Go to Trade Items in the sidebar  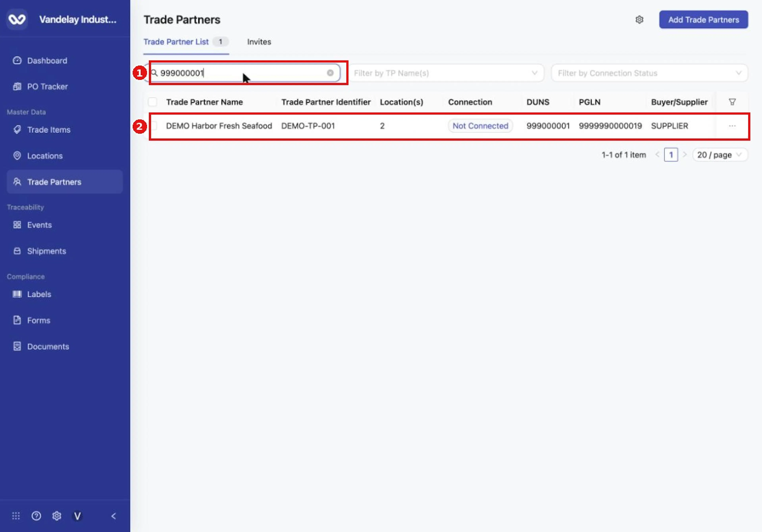click(48, 130)
